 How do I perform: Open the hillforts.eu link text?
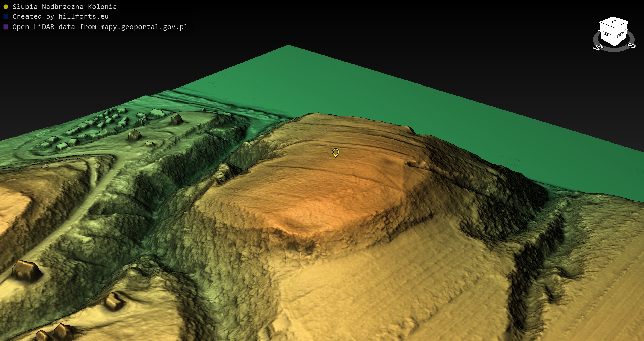pyautogui.click(x=84, y=16)
